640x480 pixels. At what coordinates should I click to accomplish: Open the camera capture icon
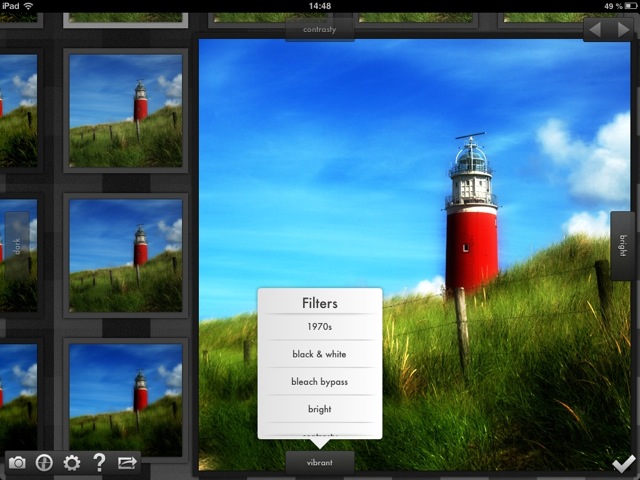point(17,463)
